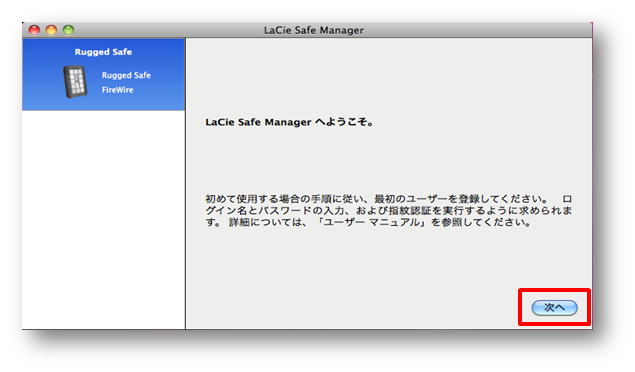Viewport: 635px width, 372px height.
Task: Close the LaCie Safe Manager window
Action: point(34,30)
